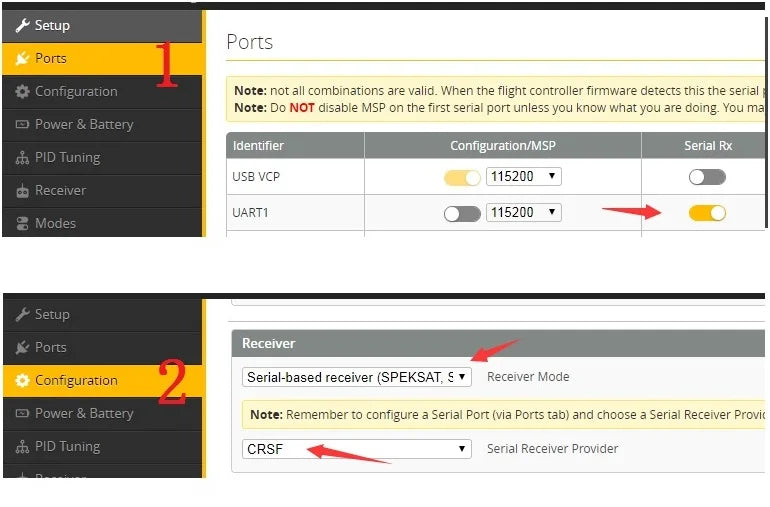The height and width of the screenshot is (507, 770).
Task: Open the Ports tab in lower sidebar
Action: click(x=50, y=347)
